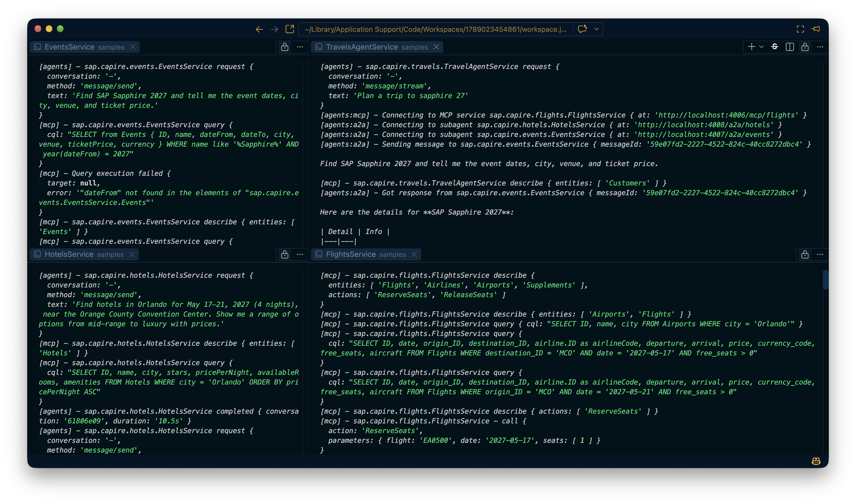Open more actions for TravelsAgentService group
The height and width of the screenshot is (504, 856).
click(820, 47)
